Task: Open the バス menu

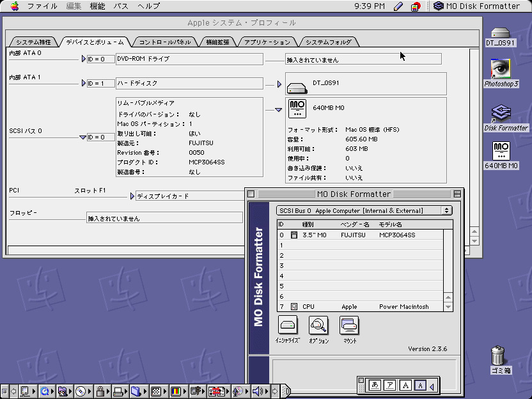Action: (x=121, y=6)
